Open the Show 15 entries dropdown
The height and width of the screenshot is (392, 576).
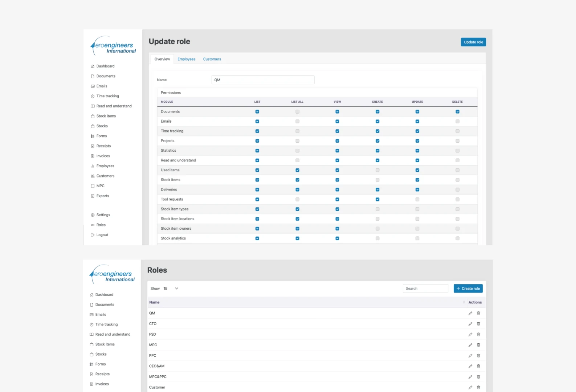[x=171, y=289]
